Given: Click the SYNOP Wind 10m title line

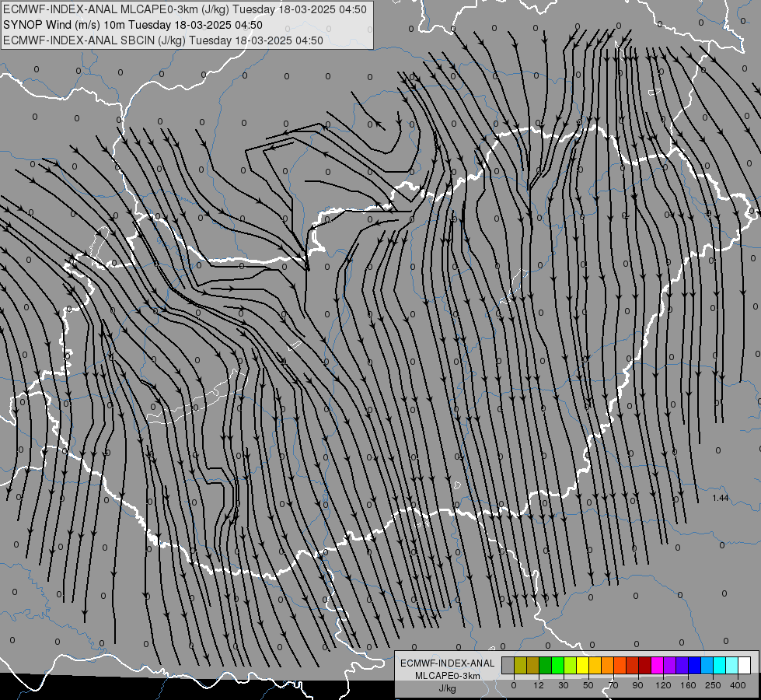Looking at the screenshot, I should click(x=132, y=25).
